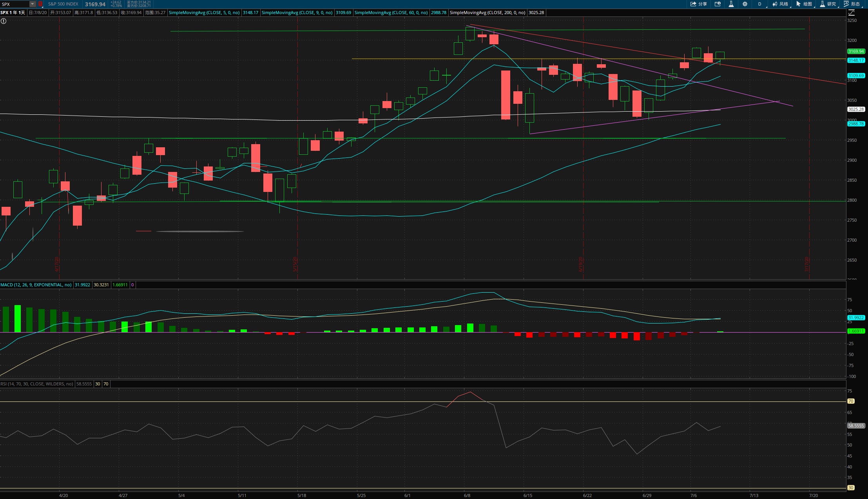Click the MACD (12, 26, 9, EXPONENTIAL, no) label
868x499 pixels.
36,285
